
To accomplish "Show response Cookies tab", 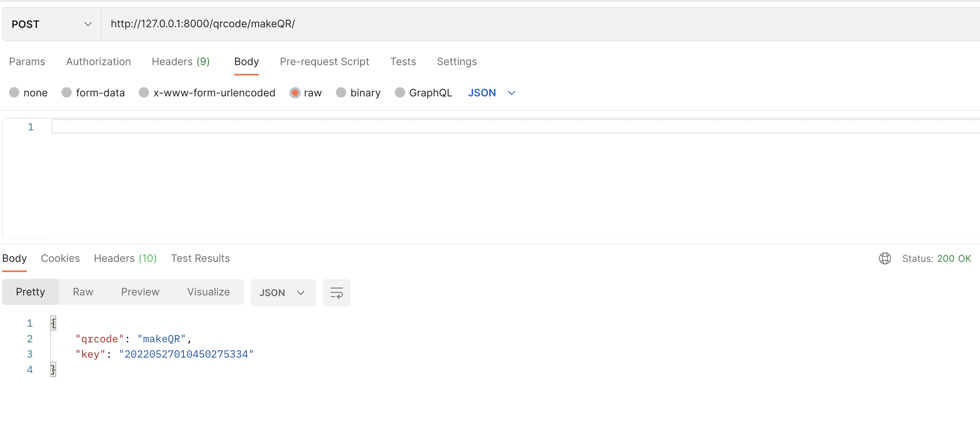I will coord(60,258).
